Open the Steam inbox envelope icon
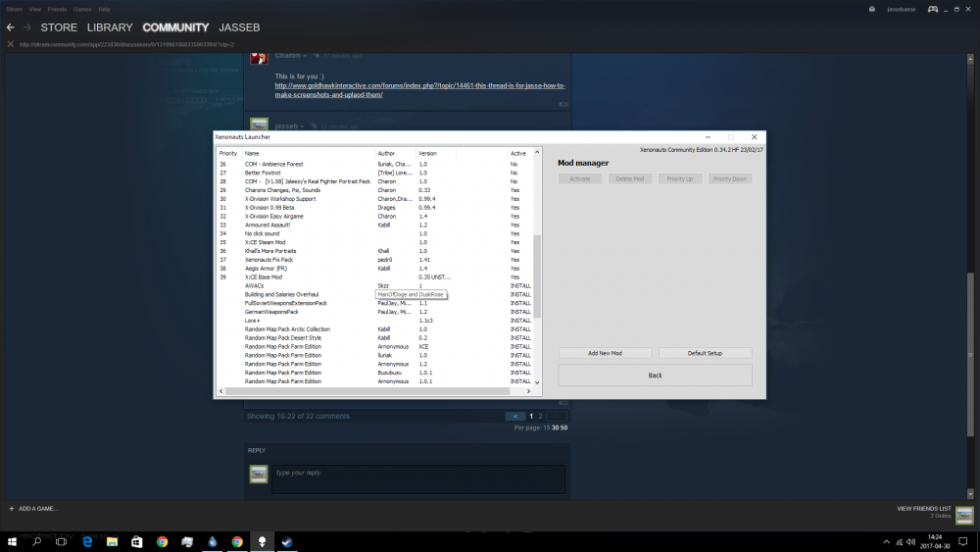980x552 pixels. [x=872, y=9]
